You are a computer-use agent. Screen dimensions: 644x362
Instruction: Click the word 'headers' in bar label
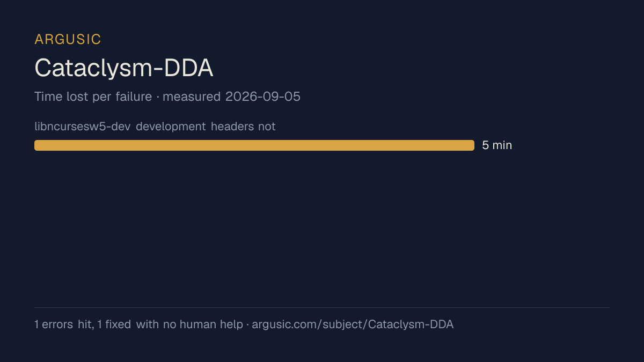(x=230, y=127)
